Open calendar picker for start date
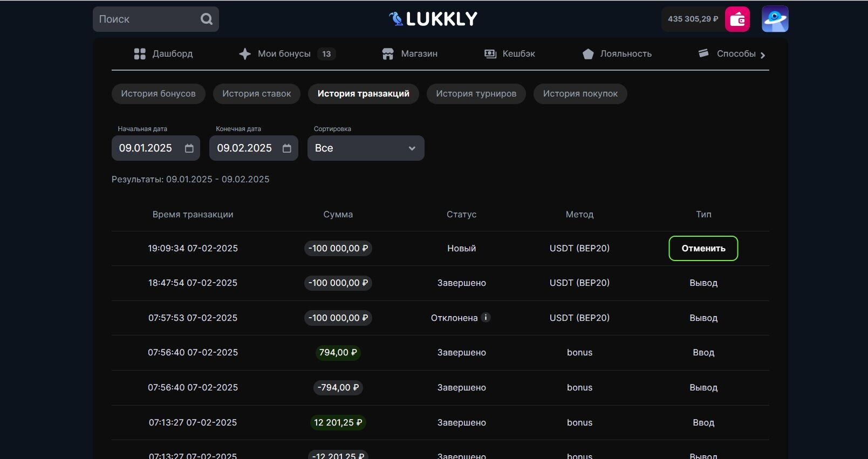This screenshot has width=868, height=459. pyautogui.click(x=189, y=148)
